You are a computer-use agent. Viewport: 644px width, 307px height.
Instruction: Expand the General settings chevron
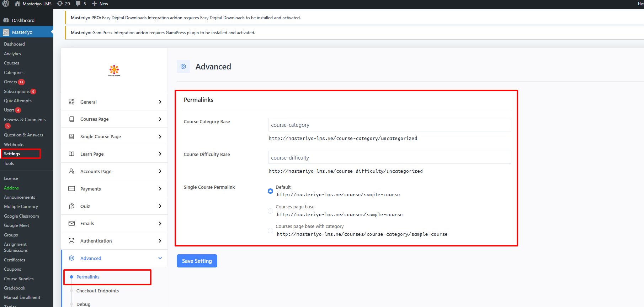click(160, 102)
